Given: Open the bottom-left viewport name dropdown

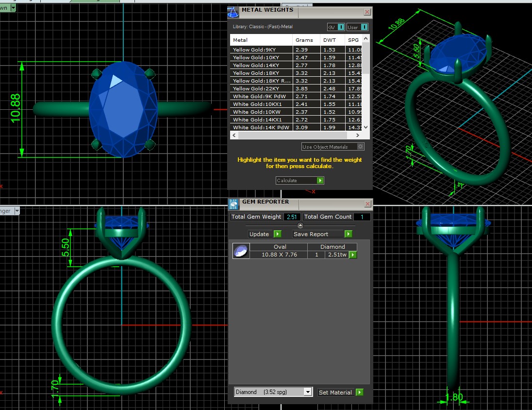Looking at the screenshot, I should pos(17,211).
